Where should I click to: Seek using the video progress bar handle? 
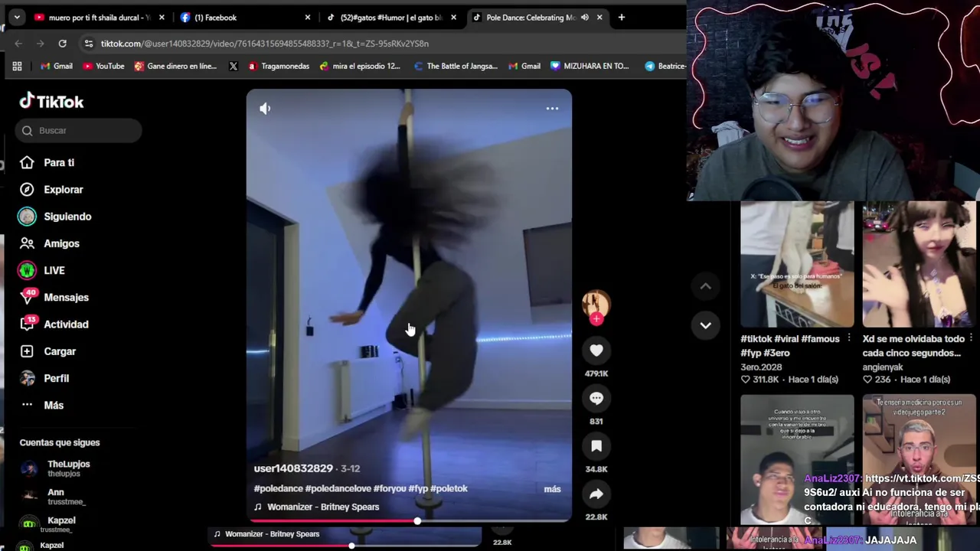coord(417,520)
